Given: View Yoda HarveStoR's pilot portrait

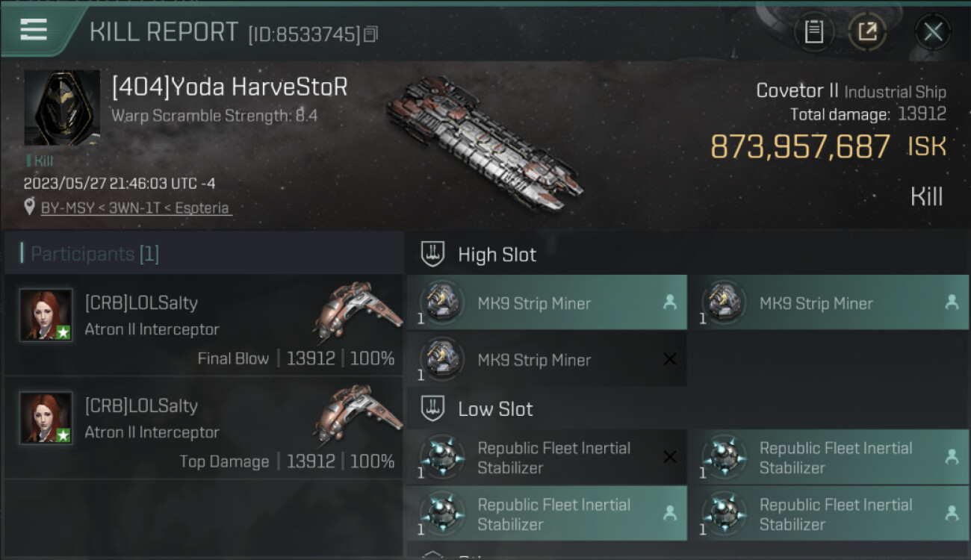Looking at the screenshot, I should [x=62, y=108].
